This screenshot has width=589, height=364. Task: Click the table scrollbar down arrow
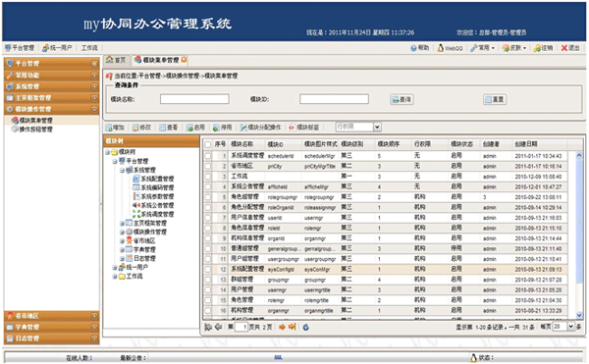pos(579,315)
